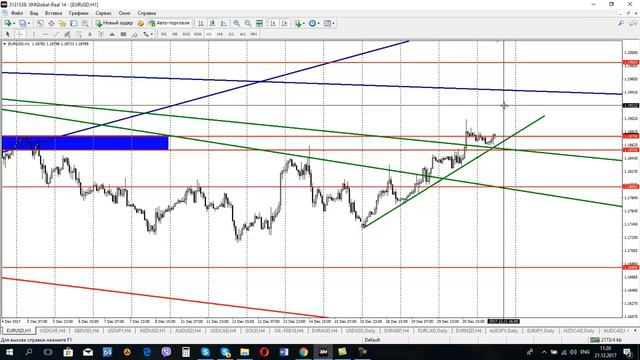Switch chart to Bar Chart mode
Screen dimensions: 640x360
coord(200,23)
